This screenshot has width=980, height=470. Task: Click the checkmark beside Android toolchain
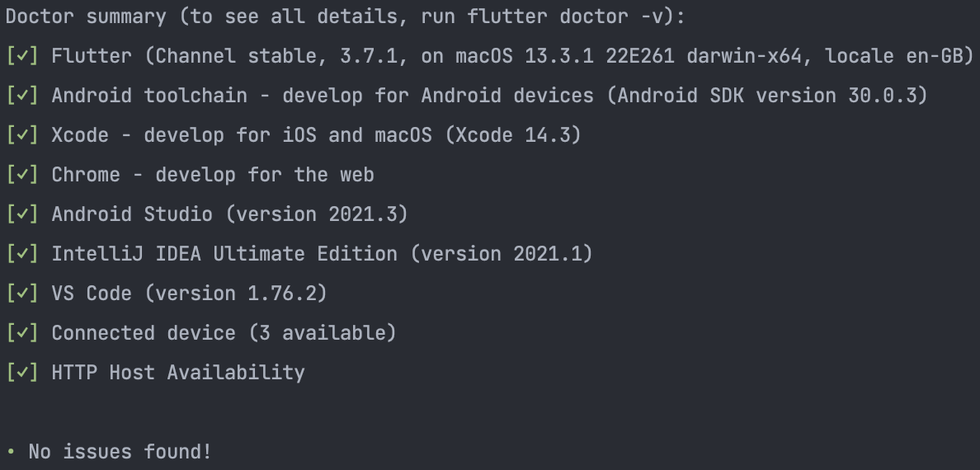[21, 96]
